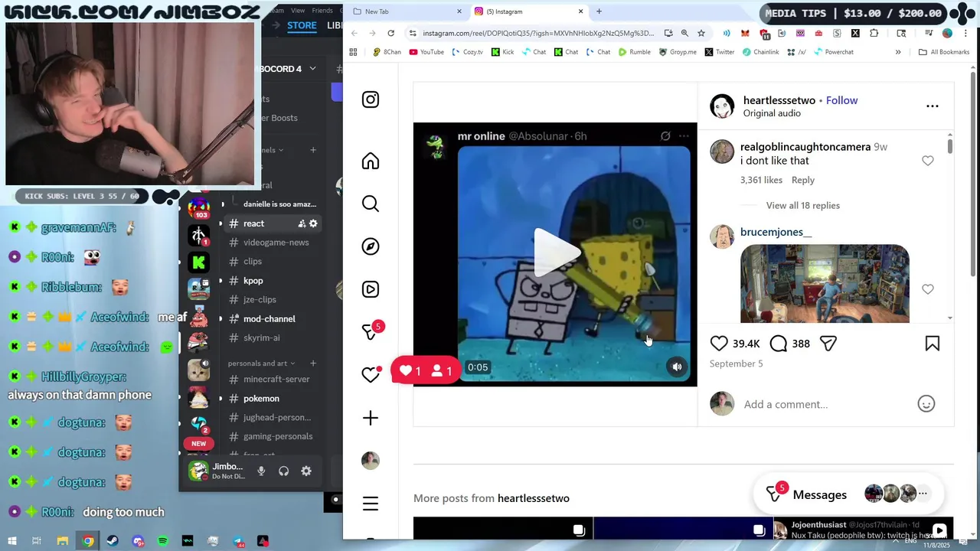Reload the Instagram page
This screenshot has width=980, height=551.
point(391,33)
